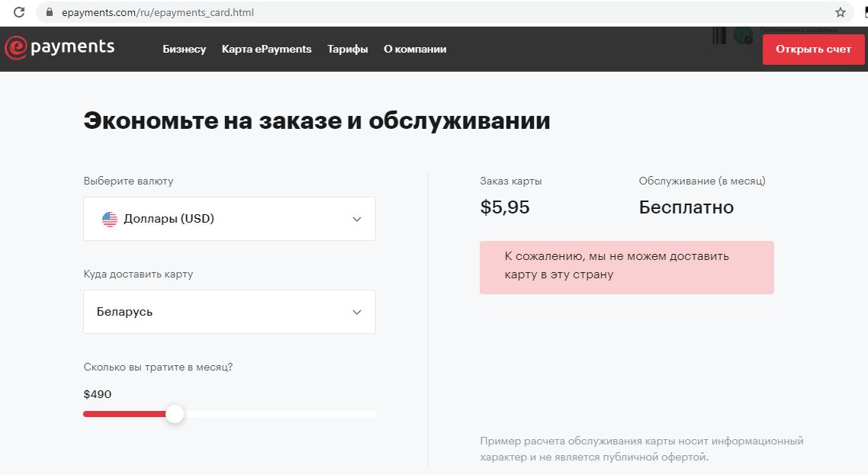Select Тарифы in the top navigation

point(347,49)
